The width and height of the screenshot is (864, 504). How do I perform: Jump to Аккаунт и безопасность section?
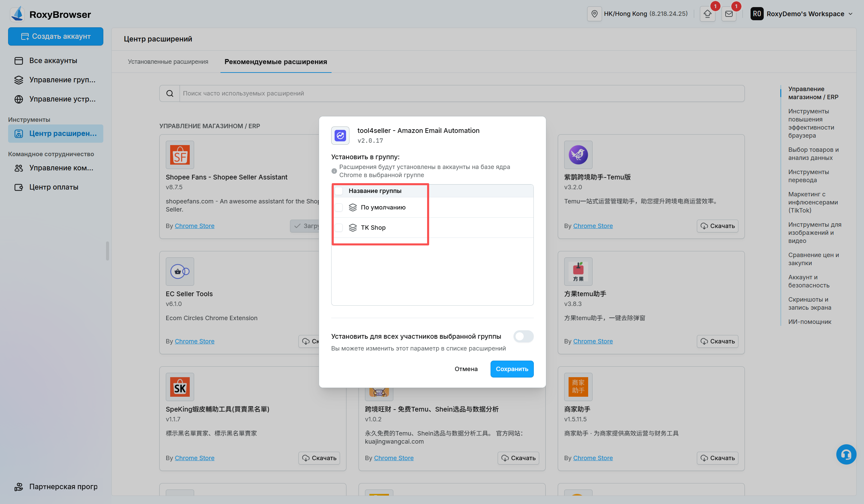(x=809, y=281)
